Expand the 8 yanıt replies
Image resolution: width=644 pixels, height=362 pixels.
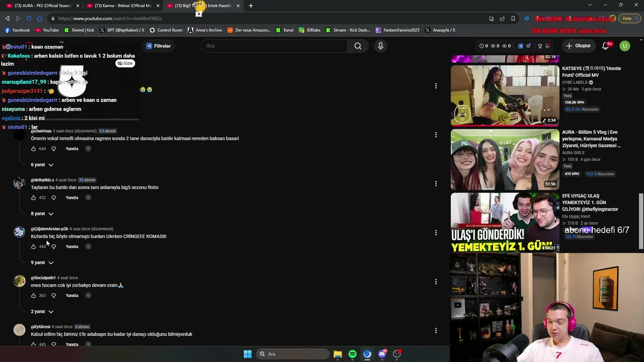coord(42,214)
